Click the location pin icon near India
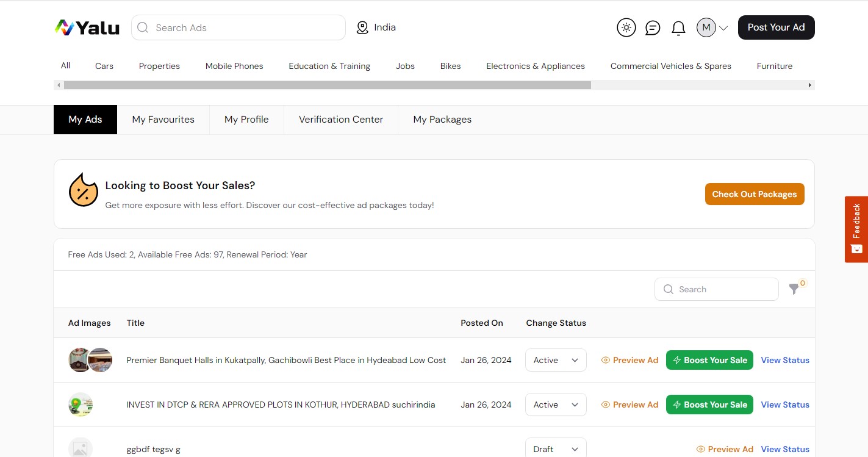 362,27
